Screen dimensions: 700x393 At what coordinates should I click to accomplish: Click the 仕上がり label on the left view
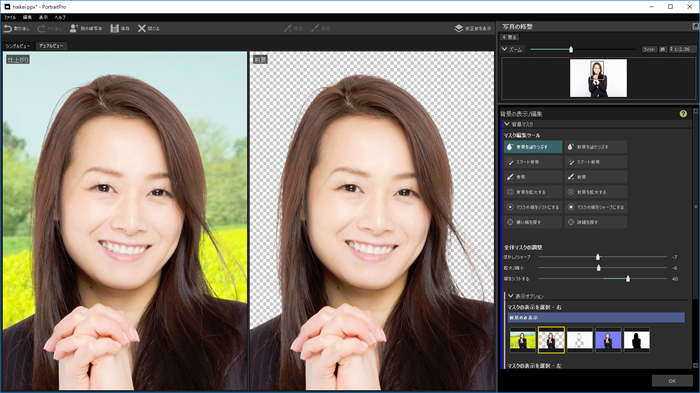point(18,59)
